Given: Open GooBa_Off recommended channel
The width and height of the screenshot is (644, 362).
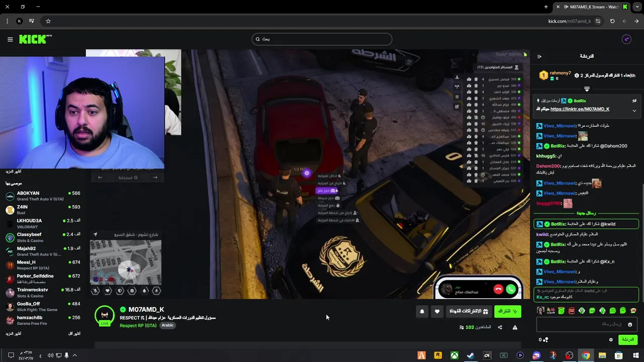Looking at the screenshot, I should 43,307.
